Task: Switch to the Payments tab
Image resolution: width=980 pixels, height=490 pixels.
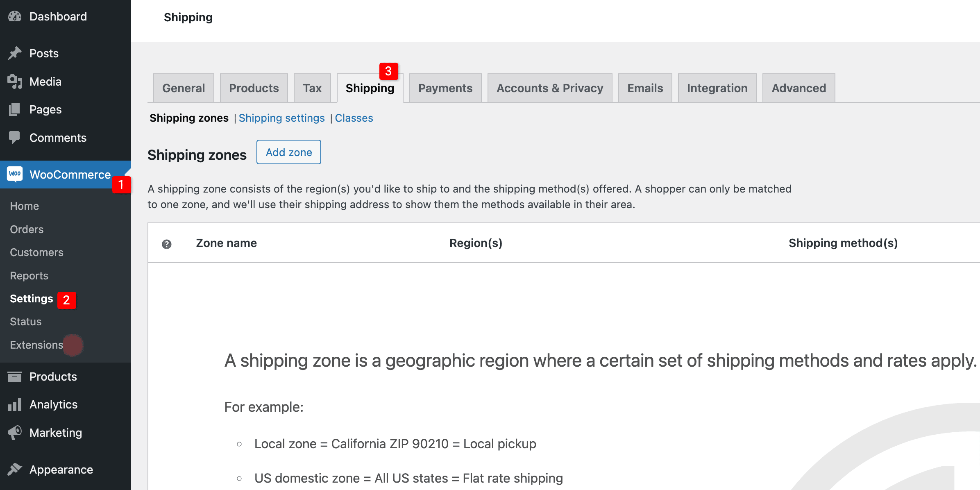Action: tap(445, 88)
